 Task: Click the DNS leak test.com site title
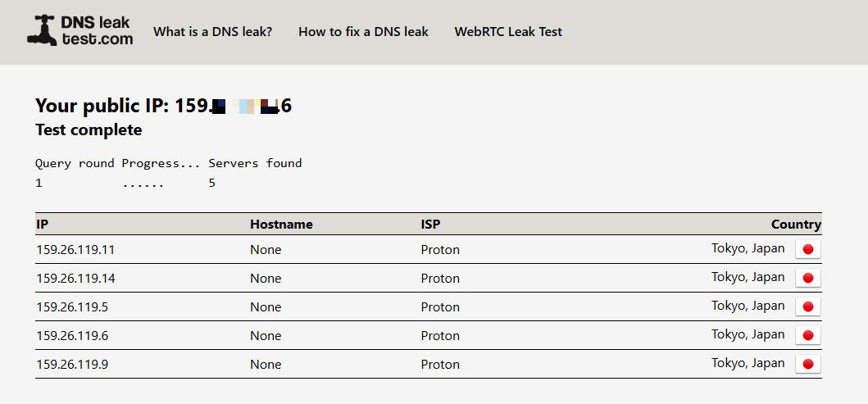[97, 30]
